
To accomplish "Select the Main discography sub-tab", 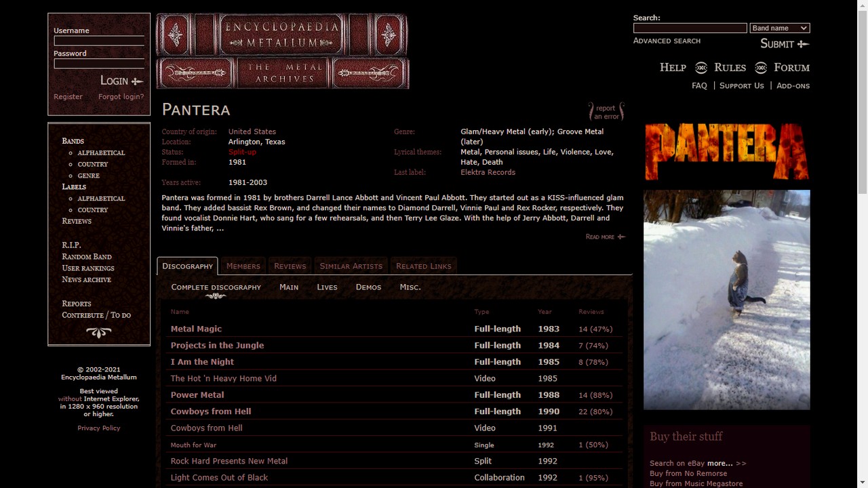I will [289, 287].
